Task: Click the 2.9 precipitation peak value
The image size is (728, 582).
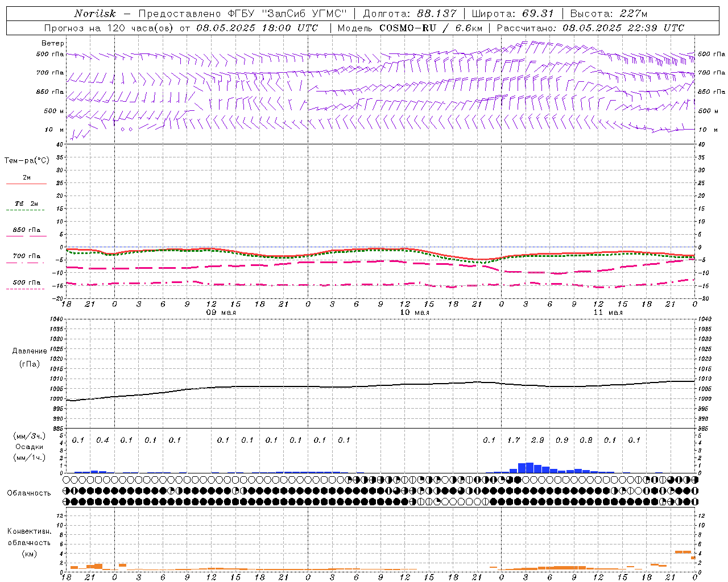Action: click(x=537, y=440)
